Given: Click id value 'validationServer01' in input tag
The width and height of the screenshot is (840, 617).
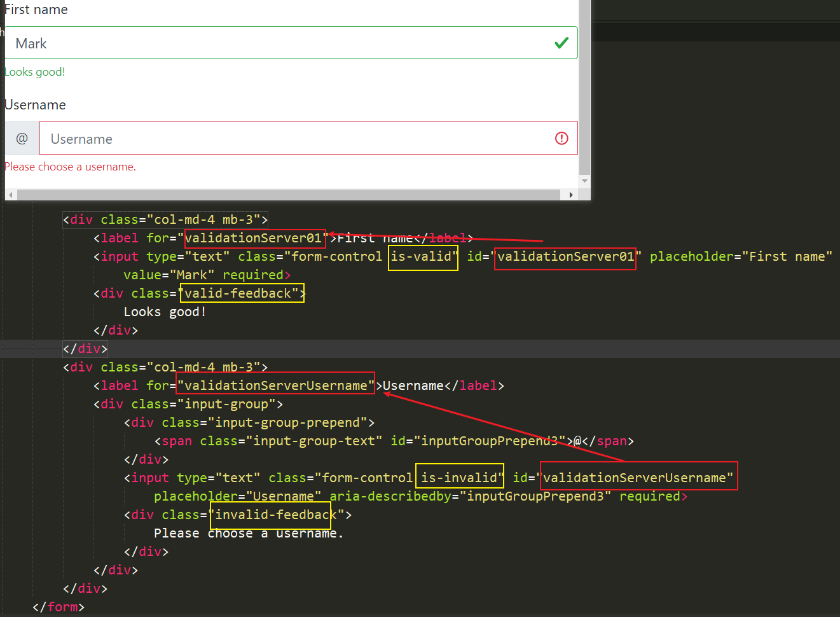Looking at the screenshot, I should [x=566, y=256].
